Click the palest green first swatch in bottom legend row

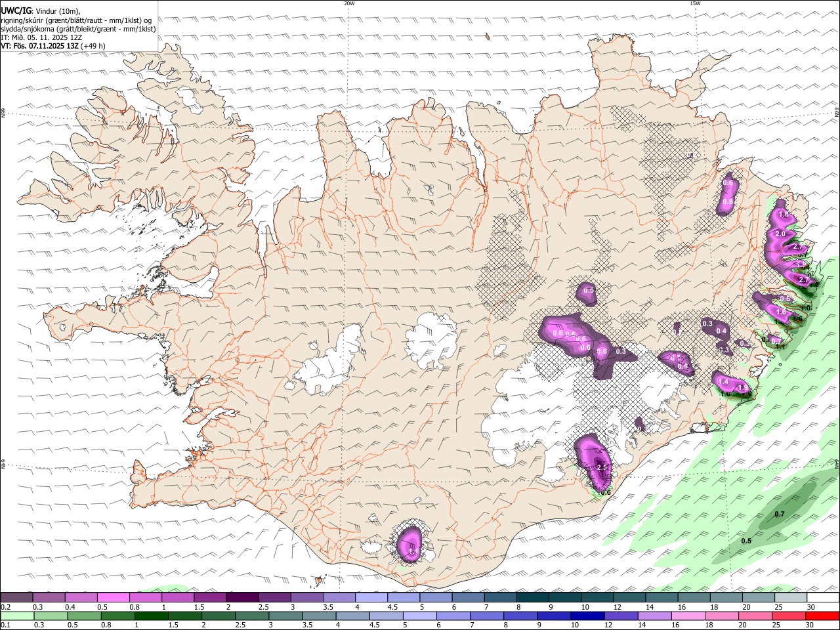[x=17, y=616]
